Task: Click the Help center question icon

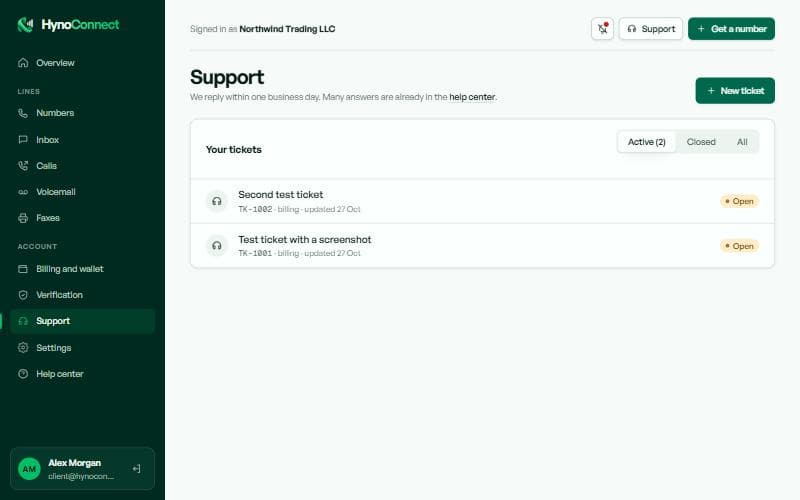Action: 23,373
